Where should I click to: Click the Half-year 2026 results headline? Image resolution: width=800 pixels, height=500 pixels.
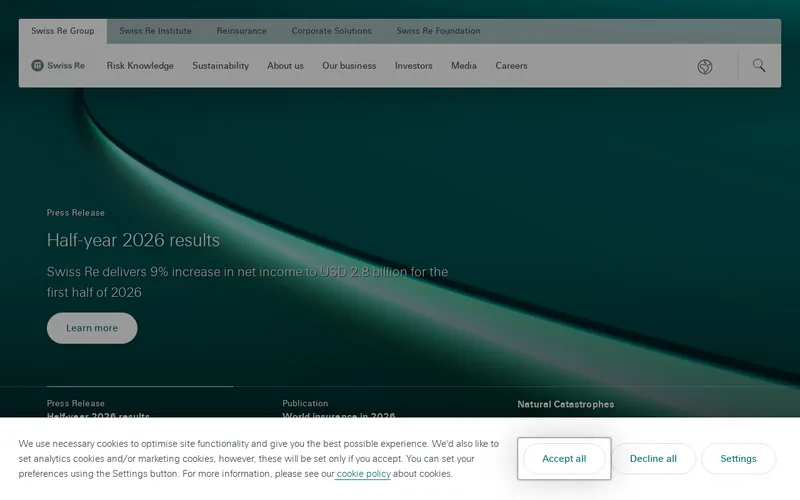pos(133,240)
